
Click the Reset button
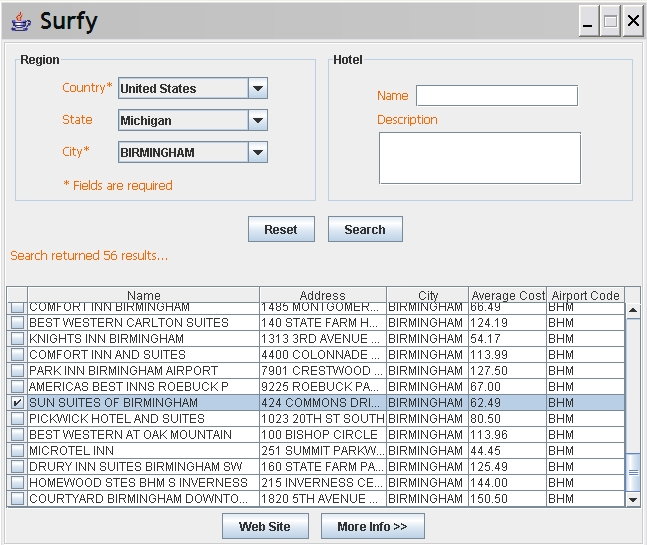click(281, 229)
